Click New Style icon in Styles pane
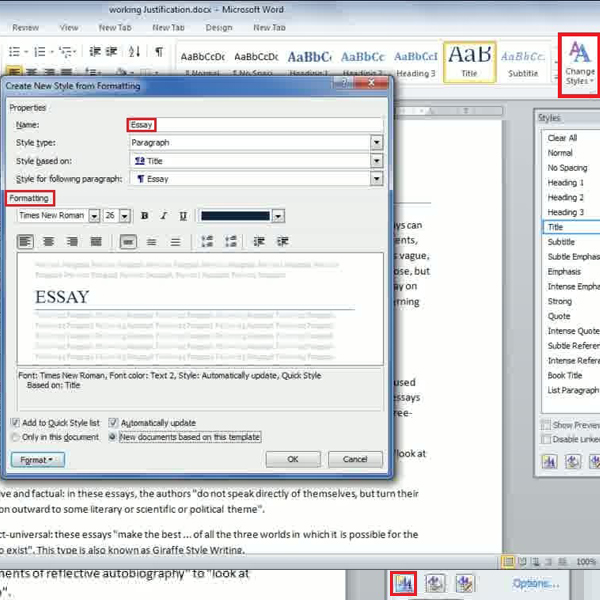Image resolution: width=600 pixels, height=600 pixels. click(x=549, y=462)
